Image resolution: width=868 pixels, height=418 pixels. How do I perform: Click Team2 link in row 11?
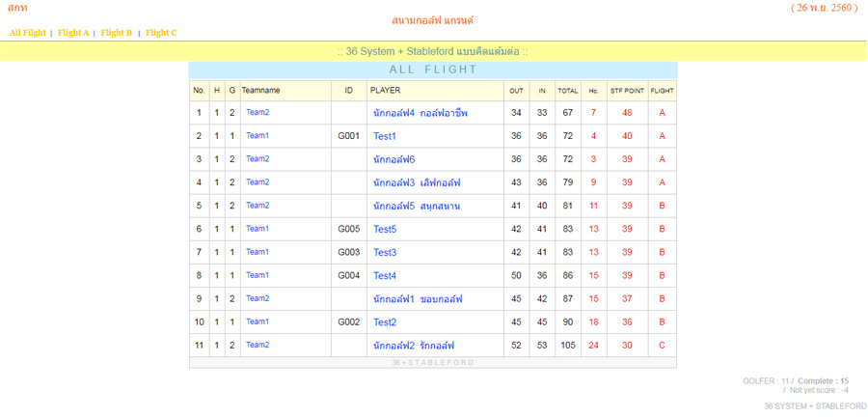(x=258, y=345)
